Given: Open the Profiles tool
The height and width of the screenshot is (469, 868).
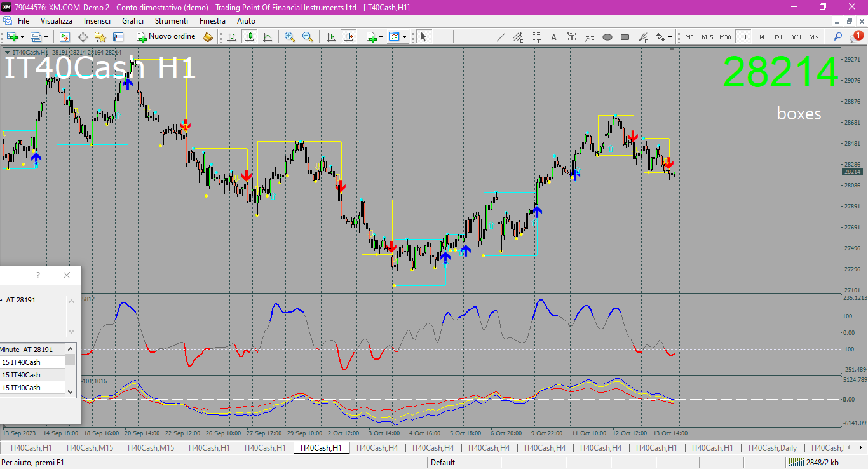Looking at the screenshot, I should point(36,37).
